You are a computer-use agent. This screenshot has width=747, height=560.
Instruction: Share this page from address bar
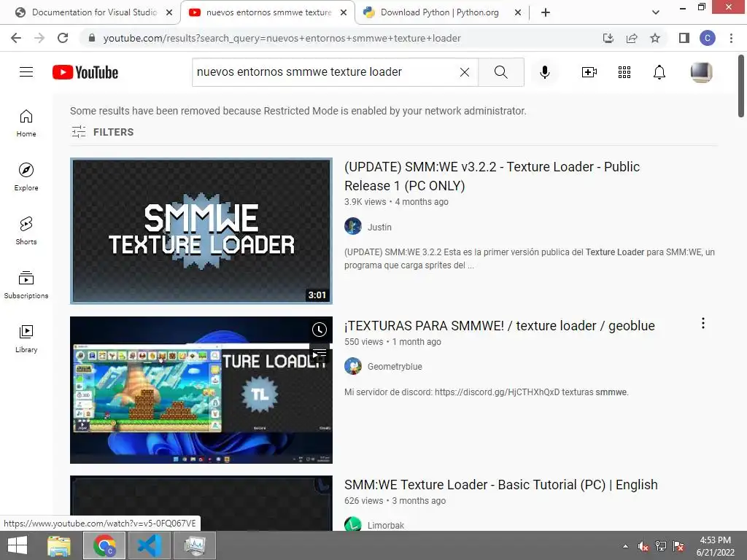pyautogui.click(x=632, y=38)
